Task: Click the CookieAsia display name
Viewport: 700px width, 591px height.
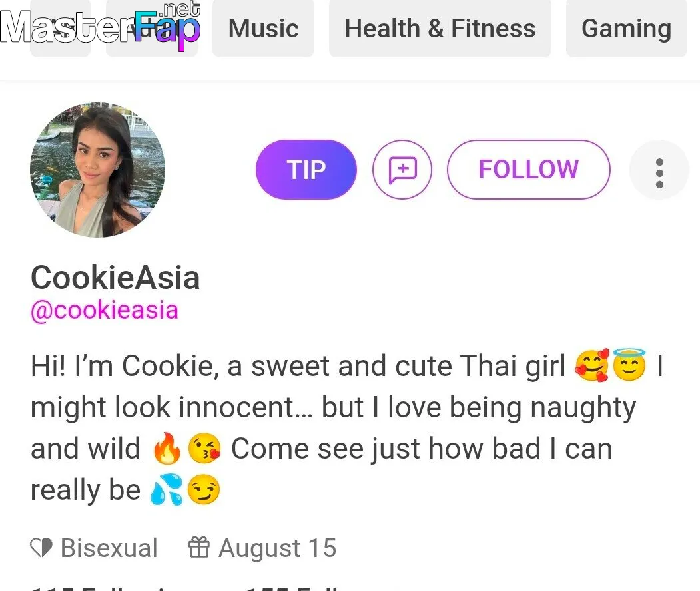Action: [115, 278]
